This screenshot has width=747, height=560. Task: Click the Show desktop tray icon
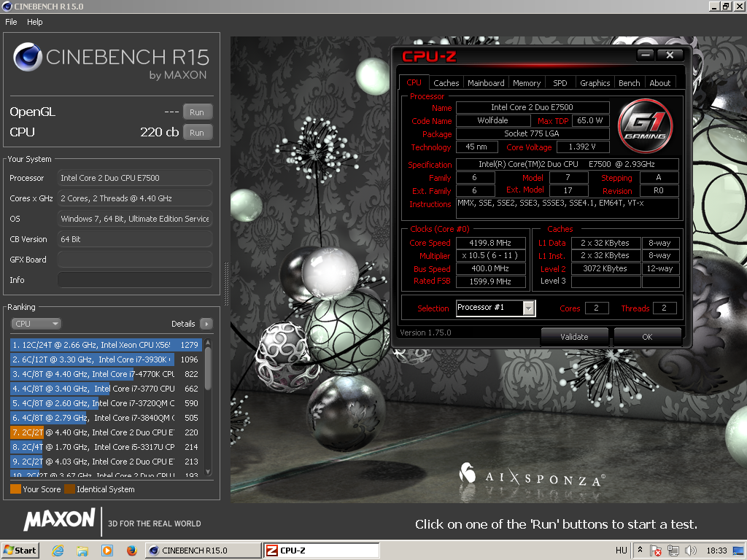click(x=738, y=551)
